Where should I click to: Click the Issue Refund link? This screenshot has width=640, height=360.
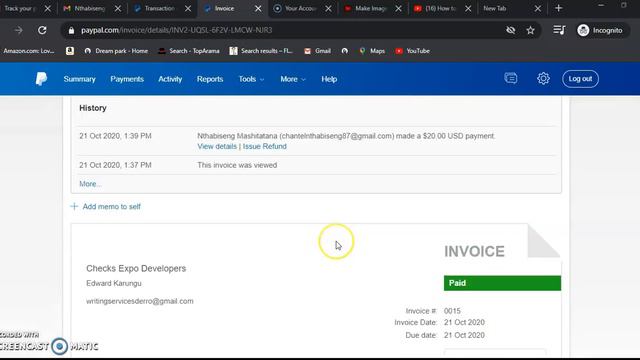264,146
